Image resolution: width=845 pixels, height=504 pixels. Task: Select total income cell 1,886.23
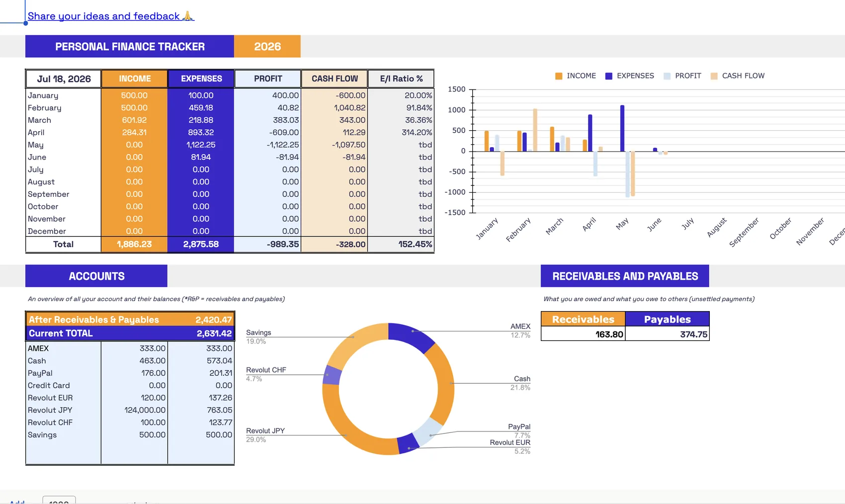click(x=134, y=245)
